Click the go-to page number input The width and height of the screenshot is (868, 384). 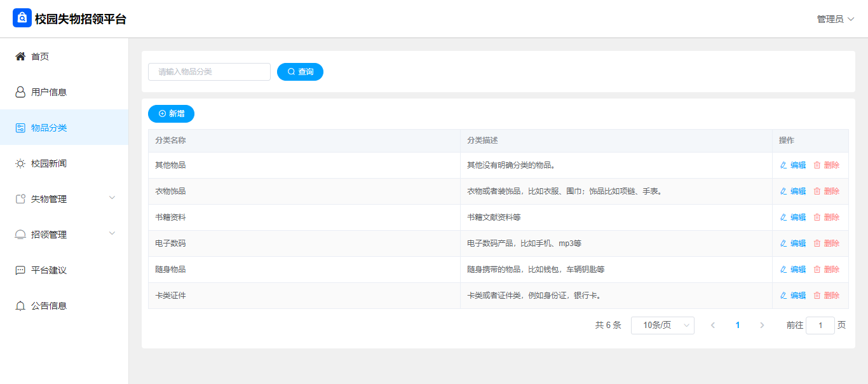(x=820, y=326)
